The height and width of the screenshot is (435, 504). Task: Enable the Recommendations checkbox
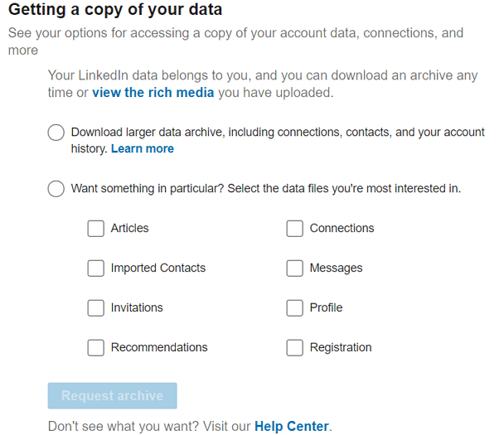tap(96, 348)
